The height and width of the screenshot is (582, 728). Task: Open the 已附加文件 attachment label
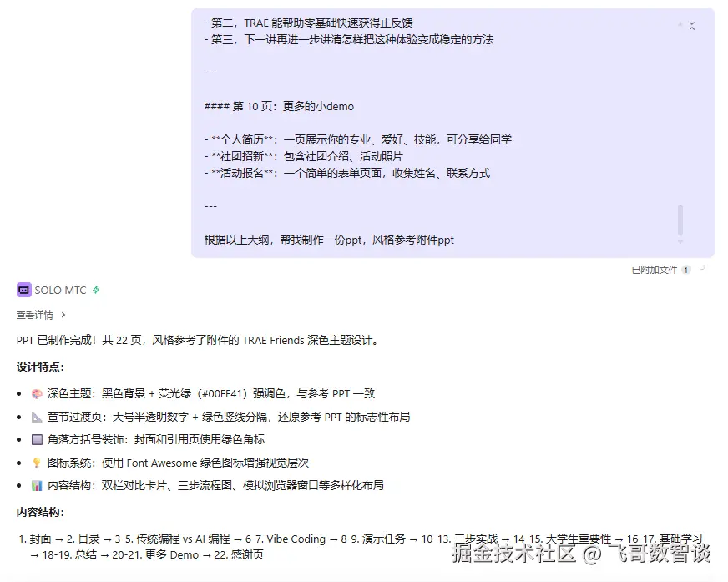[x=655, y=270]
